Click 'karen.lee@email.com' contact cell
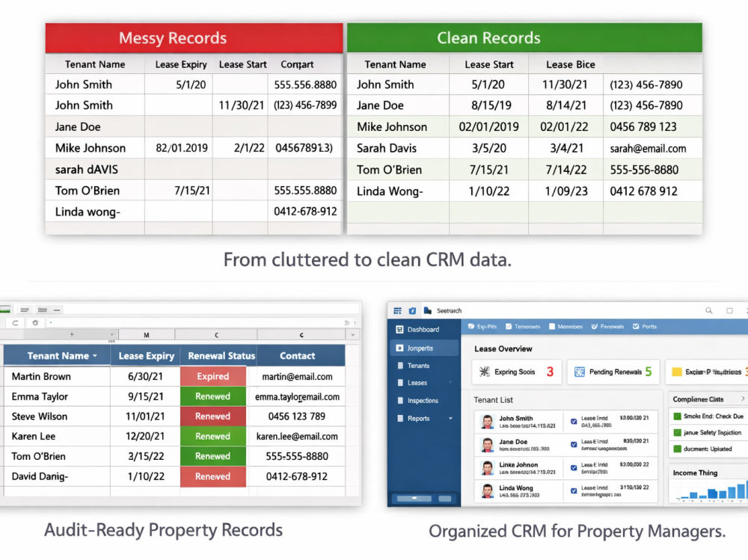The width and height of the screenshot is (748, 560). (297, 437)
